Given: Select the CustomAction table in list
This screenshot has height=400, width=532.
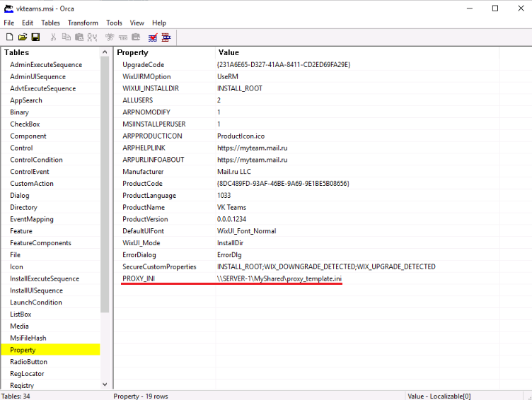Looking at the screenshot, I should [x=32, y=184].
